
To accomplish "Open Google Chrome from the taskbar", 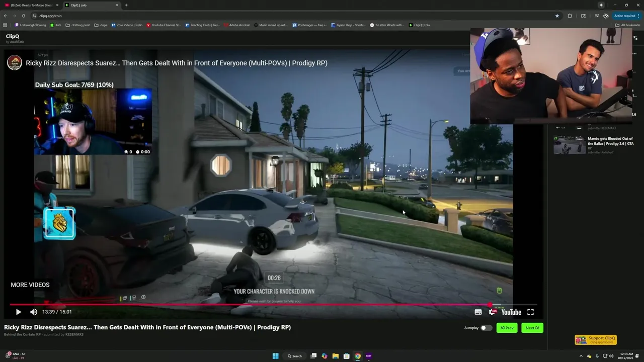I will click(x=357, y=356).
